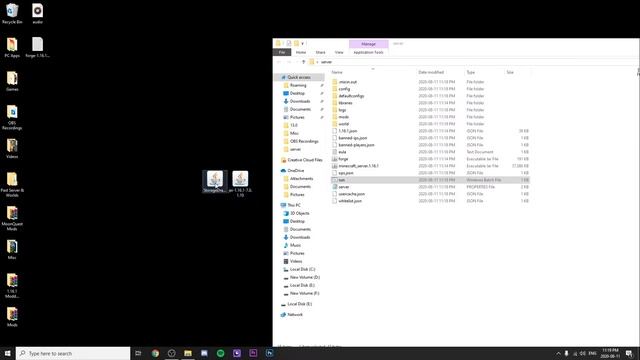The image size is (640, 360).
Task: Select Quick access in navigation pane
Action: 299,77
